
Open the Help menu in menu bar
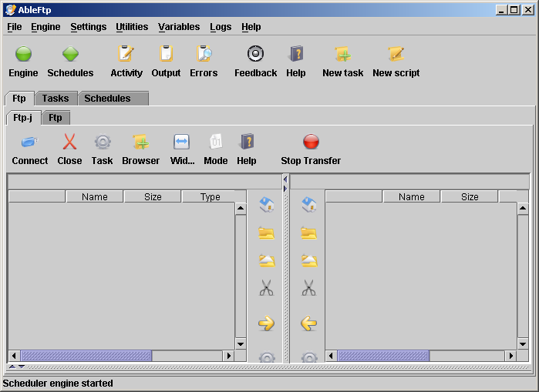pyautogui.click(x=251, y=27)
